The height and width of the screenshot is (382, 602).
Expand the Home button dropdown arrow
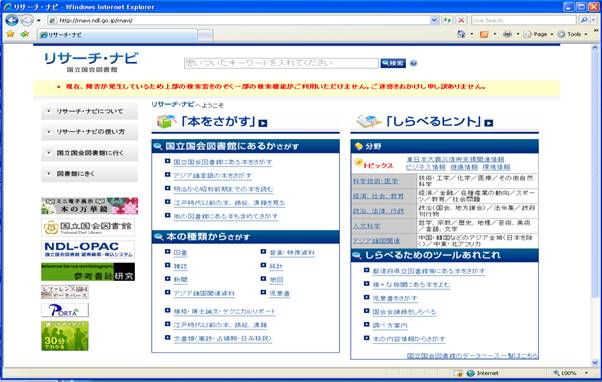point(472,34)
